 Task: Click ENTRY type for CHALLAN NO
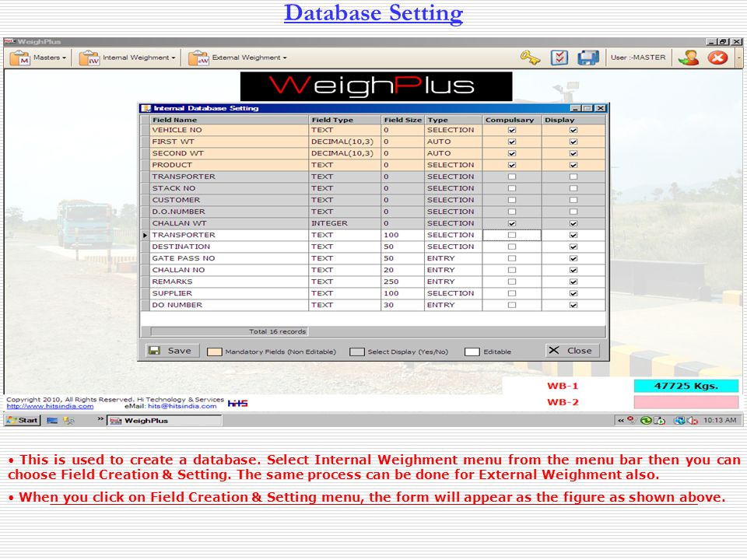(x=454, y=270)
